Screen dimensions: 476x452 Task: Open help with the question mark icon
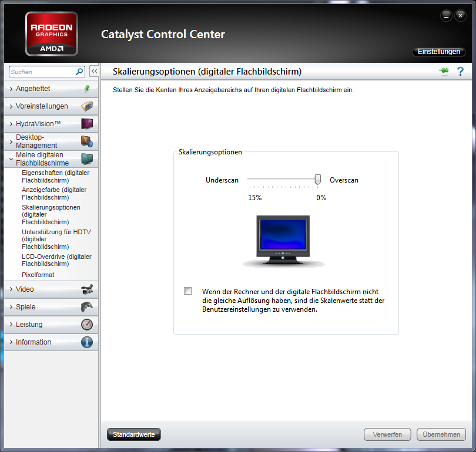coord(460,71)
